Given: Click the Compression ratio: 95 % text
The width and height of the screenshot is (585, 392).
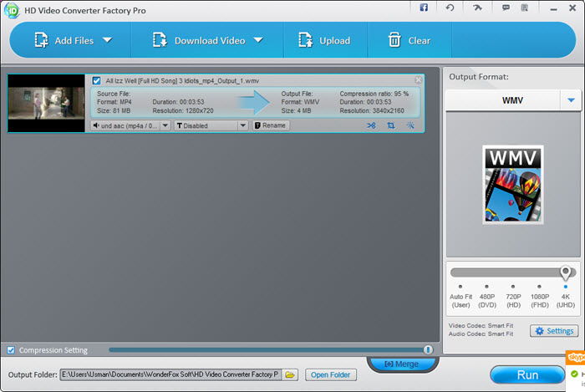Looking at the screenshot, I should [x=374, y=94].
